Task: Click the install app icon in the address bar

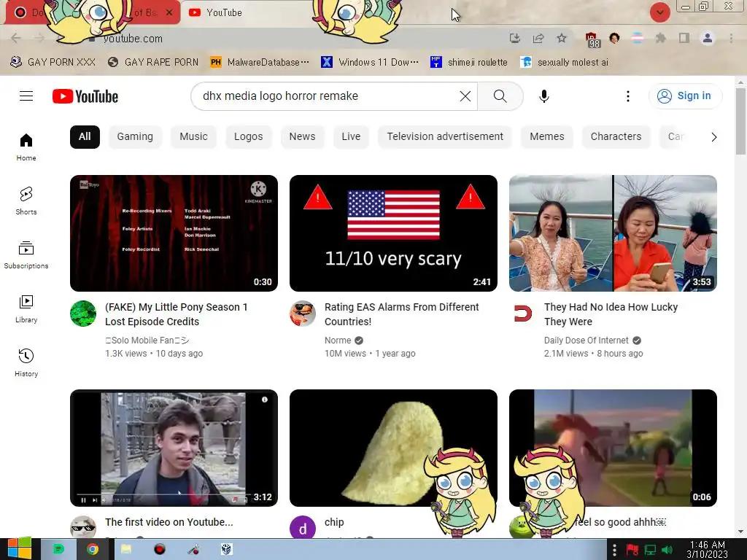Action: [x=514, y=38]
